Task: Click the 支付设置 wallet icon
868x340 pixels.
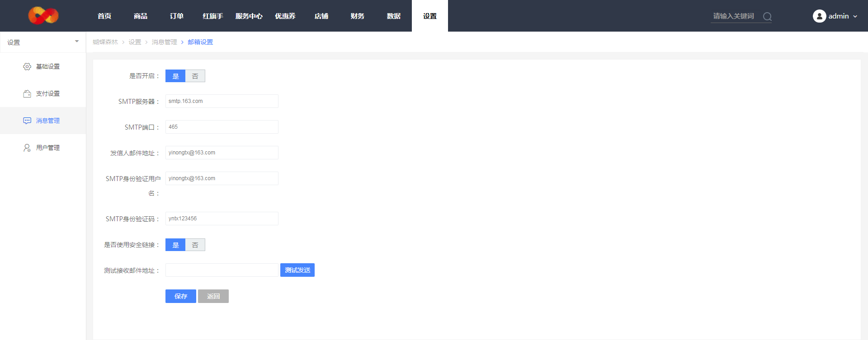Action: [x=27, y=93]
